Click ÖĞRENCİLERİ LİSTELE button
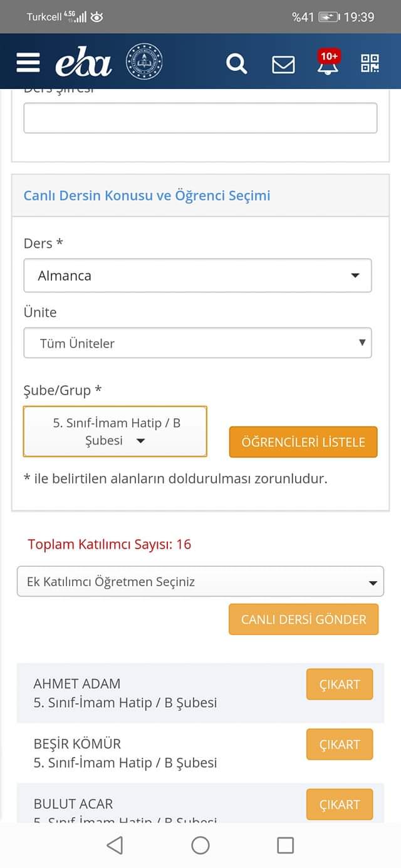 click(303, 442)
